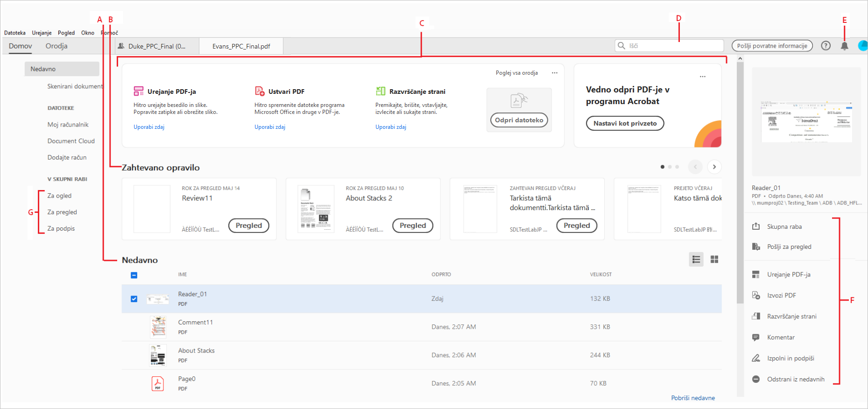Click the Izpolni in podpiši icon

point(756,358)
